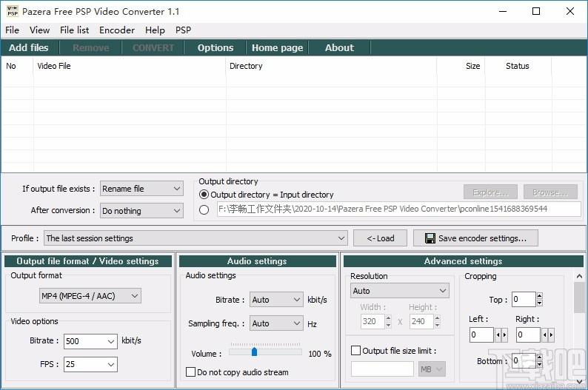Open the Sampling freq. dropdown
Image resolution: width=588 pixels, height=390 pixels.
click(x=276, y=323)
